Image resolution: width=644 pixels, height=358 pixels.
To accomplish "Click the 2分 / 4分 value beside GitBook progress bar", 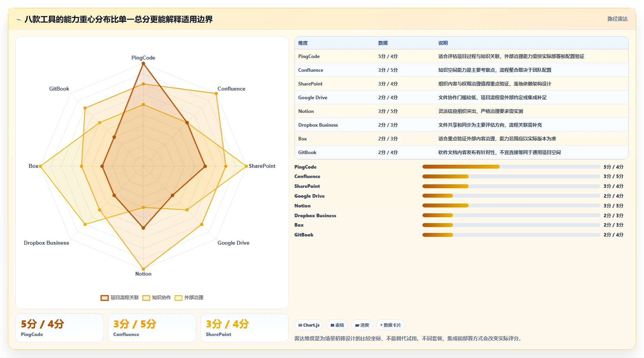I will 613,235.
